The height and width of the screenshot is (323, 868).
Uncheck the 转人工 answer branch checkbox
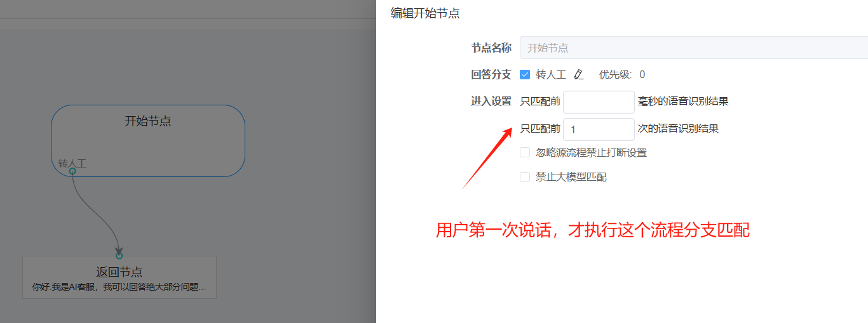tap(525, 74)
